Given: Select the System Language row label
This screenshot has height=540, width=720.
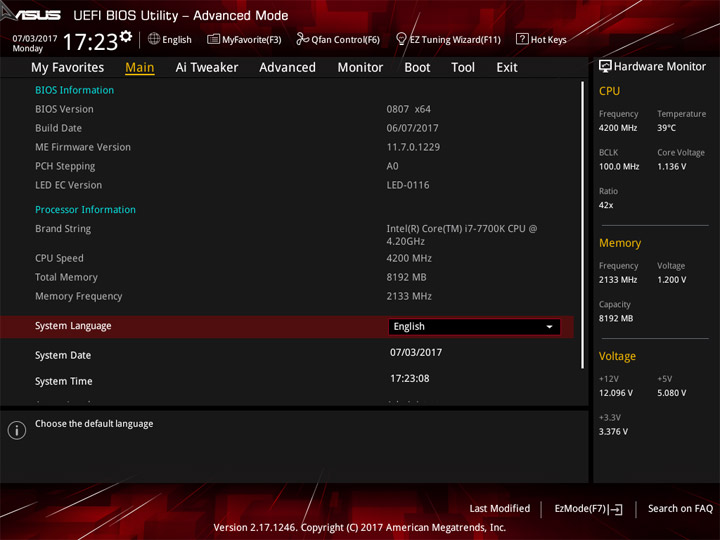Looking at the screenshot, I should (73, 326).
